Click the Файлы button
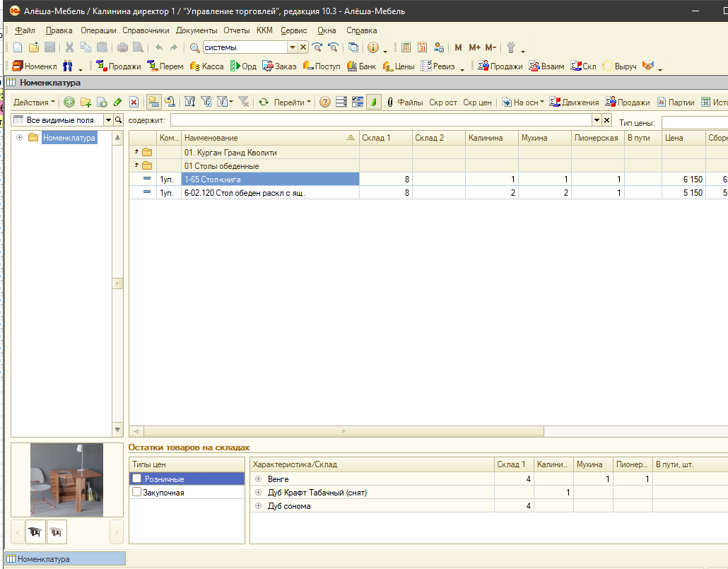 click(x=404, y=102)
